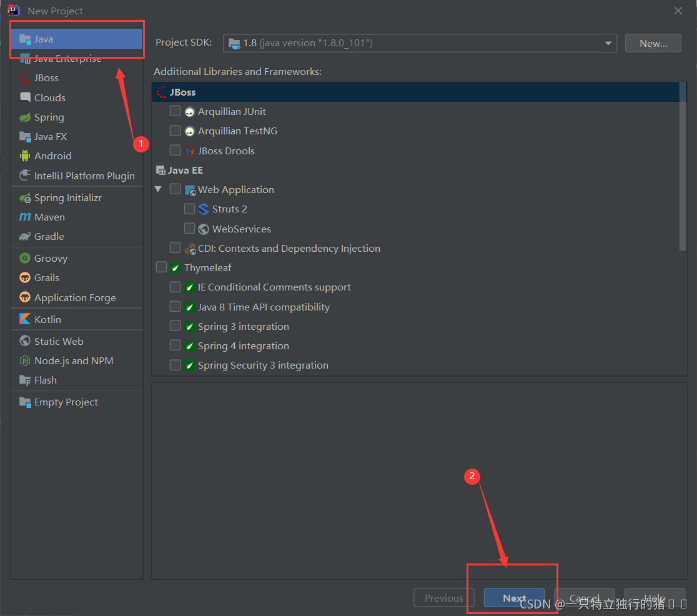
Task: Enable the Arquillian TestNG checkbox
Action: [x=175, y=131]
